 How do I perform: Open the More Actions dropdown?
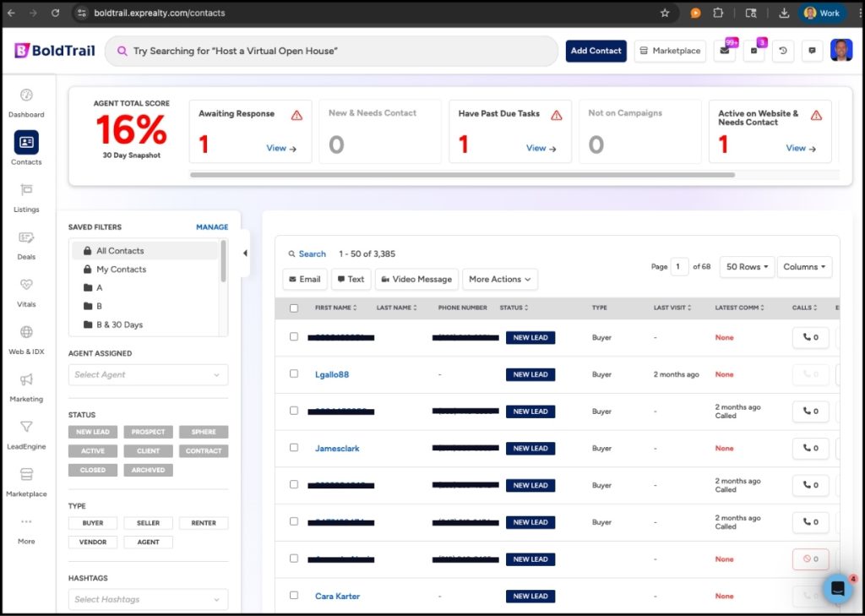(x=499, y=279)
